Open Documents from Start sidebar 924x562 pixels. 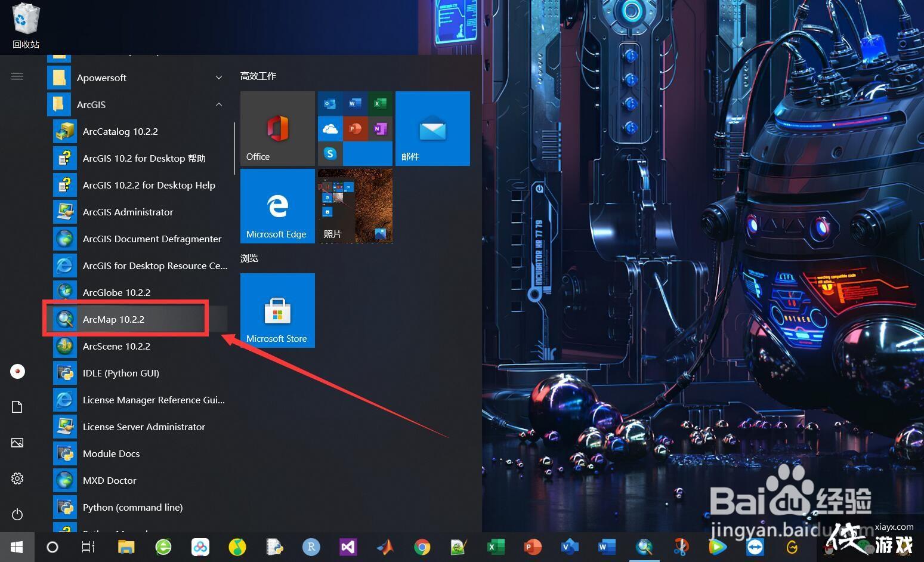17,407
